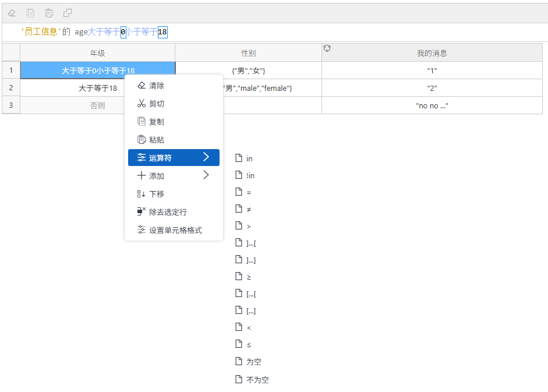Select the !in operator option

[x=250, y=175]
